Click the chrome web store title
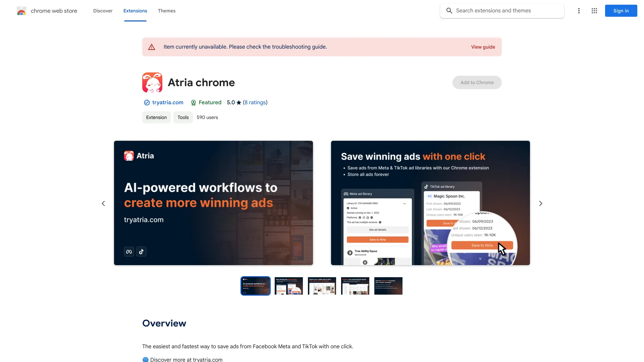Image resolution: width=644 pixels, height=362 pixels. [x=54, y=11]
